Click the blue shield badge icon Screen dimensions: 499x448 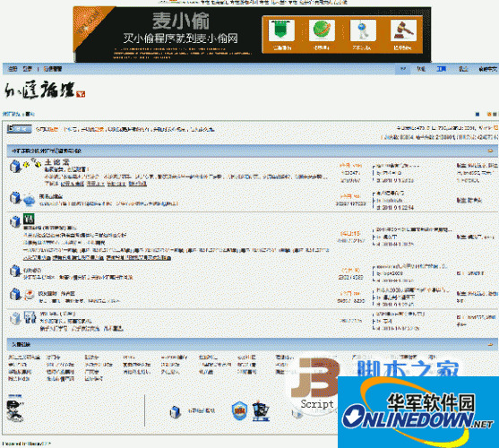239,410
